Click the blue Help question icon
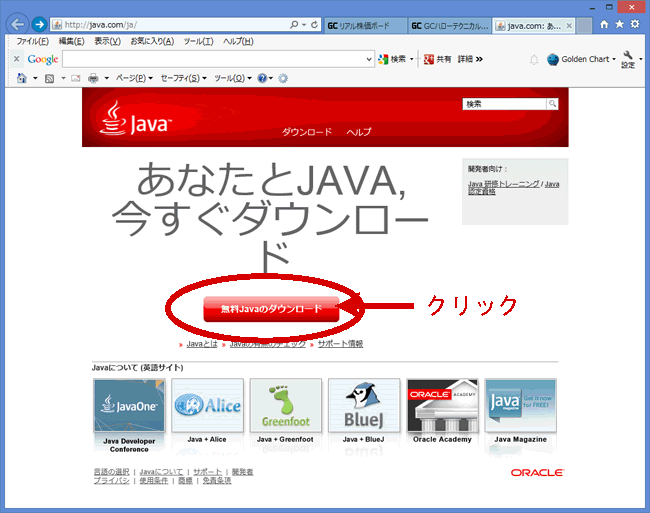Screen dimensions: 650x513 [x=262, y=78]
